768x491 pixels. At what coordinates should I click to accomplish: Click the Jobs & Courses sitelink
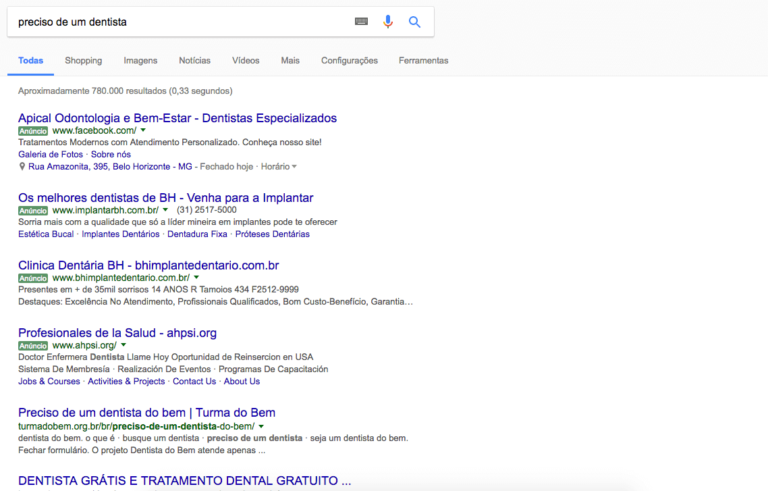click(x=49, y=381)
